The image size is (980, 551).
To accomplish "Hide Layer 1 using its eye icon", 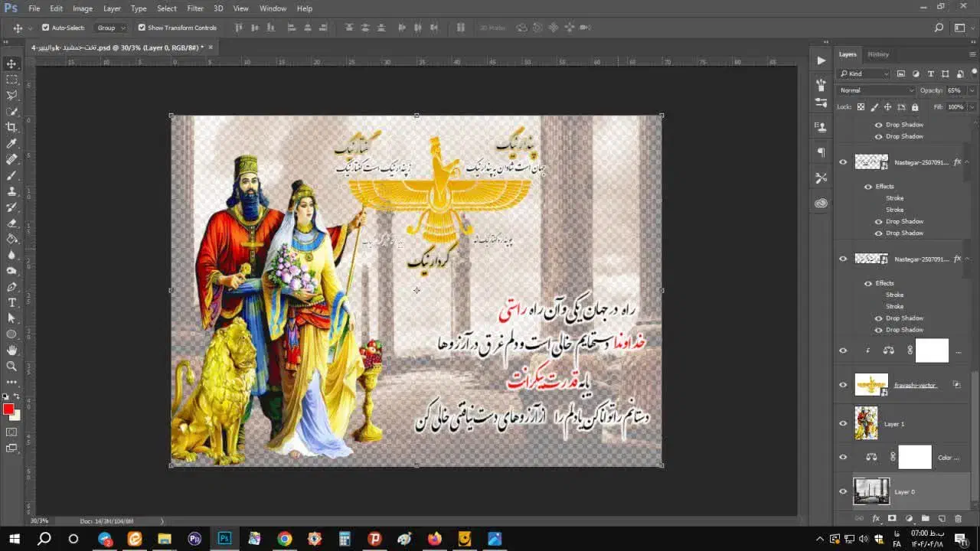I will click(x=843, y=423).
